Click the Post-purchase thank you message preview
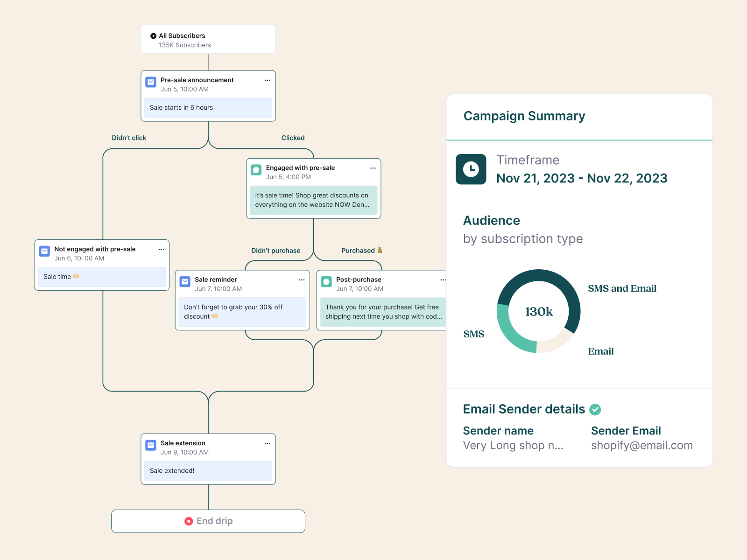The width and height of the screenshot is (747, 560). tap(383, 312)
